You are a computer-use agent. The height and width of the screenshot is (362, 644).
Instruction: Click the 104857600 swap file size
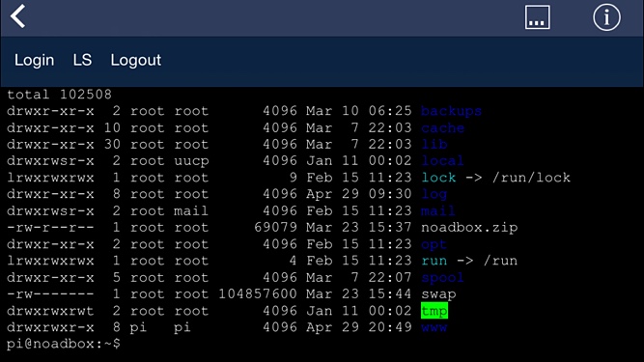coord(258,293)
